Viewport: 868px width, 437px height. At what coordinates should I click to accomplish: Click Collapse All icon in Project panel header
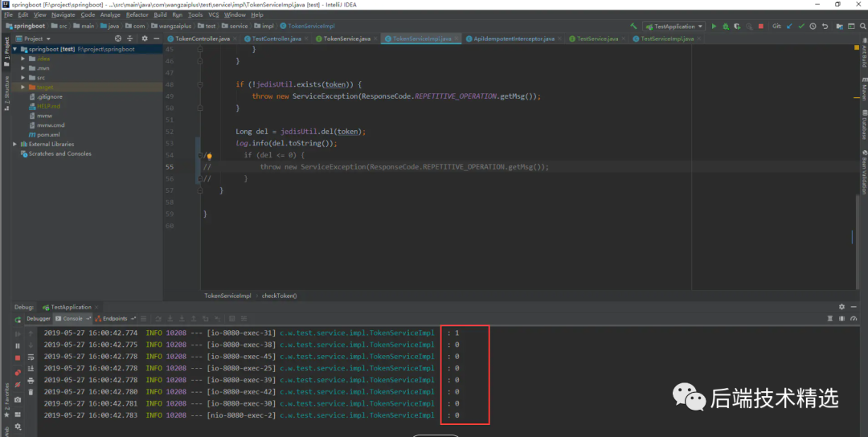[x=130, y=39]
